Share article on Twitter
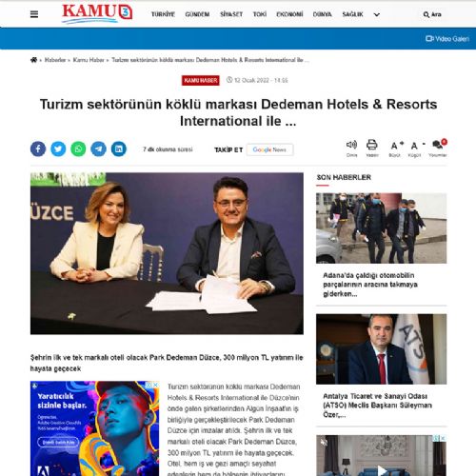 point(58,149)
